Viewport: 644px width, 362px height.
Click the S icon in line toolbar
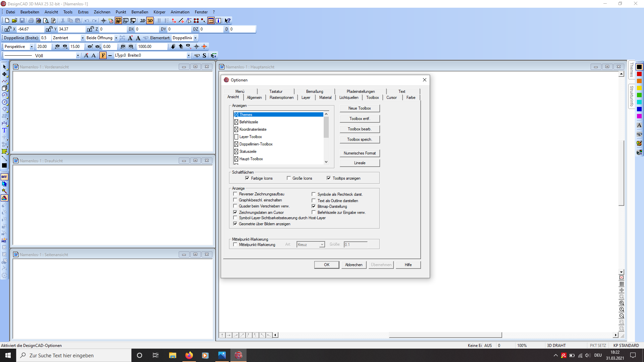click(204, 56)
